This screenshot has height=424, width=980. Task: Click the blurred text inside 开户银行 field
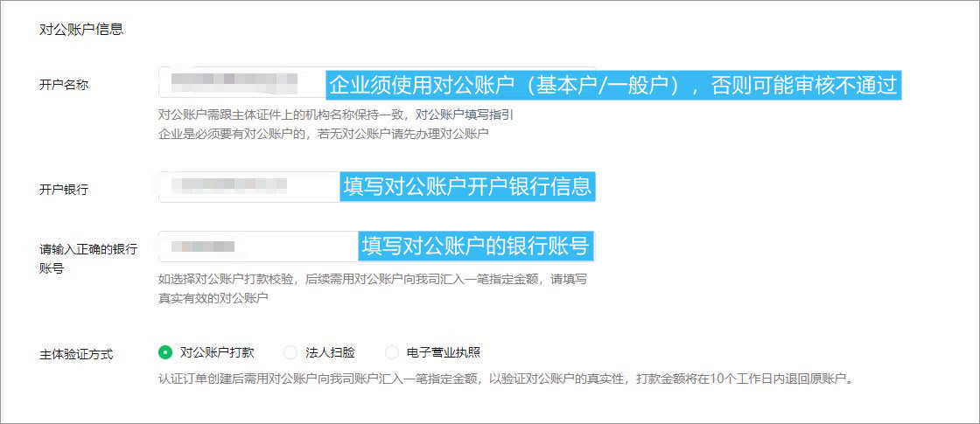pyautogui.click(x=229, y=185)
